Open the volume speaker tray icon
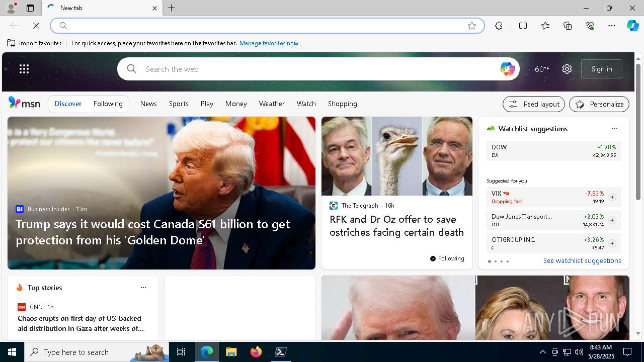 (579, 352)
